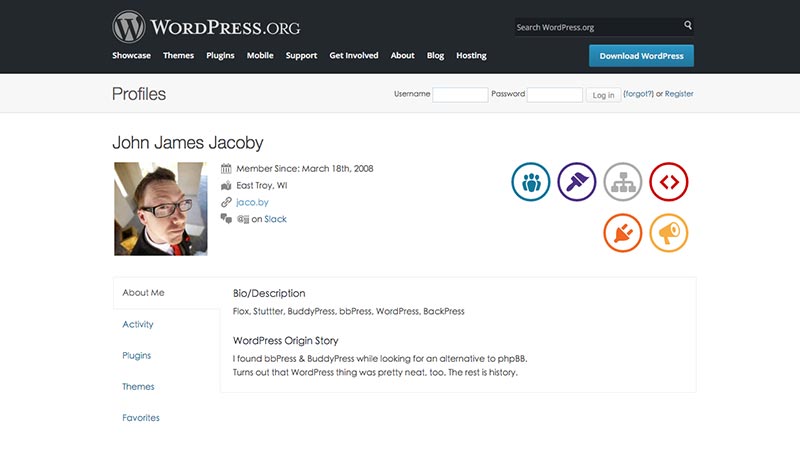Select the blue community team badge
Image resolution: width=800 pixels, height=450 pixels.
coord(531,182)
